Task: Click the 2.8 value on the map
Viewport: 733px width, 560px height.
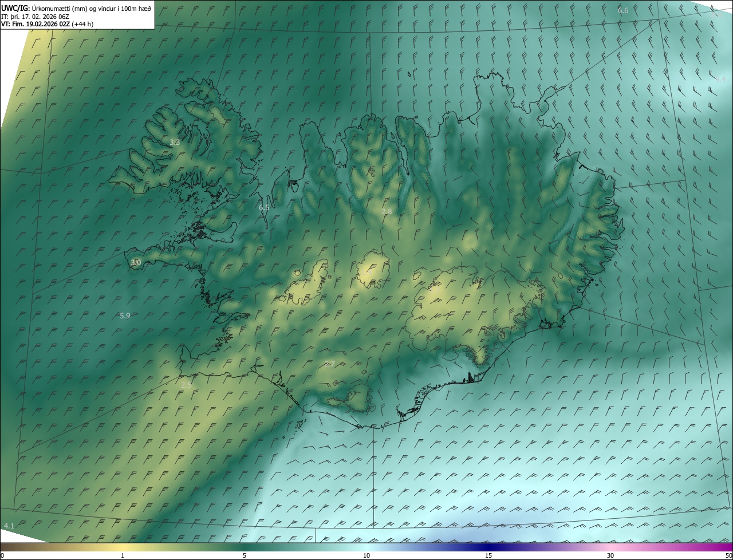Action: pos(387,211)
